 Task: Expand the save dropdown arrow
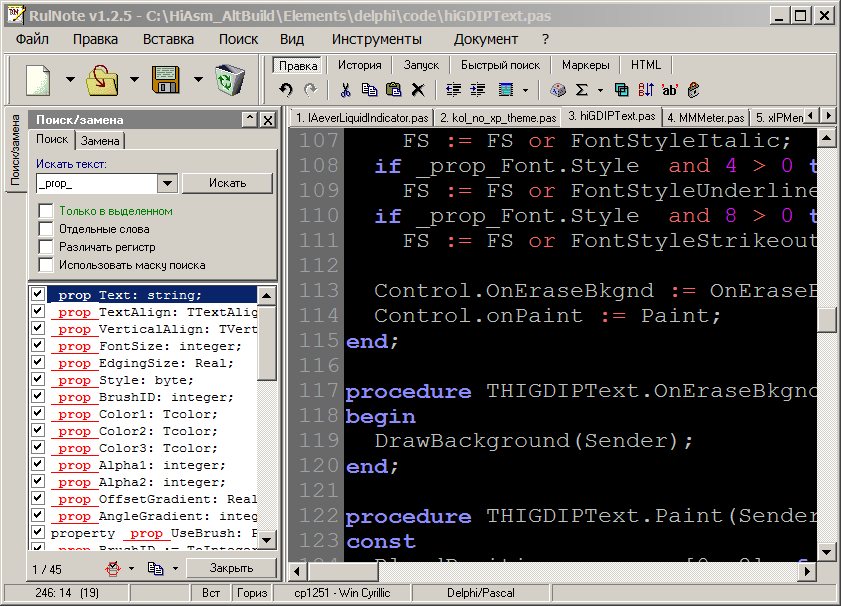[x=198, y=79]
